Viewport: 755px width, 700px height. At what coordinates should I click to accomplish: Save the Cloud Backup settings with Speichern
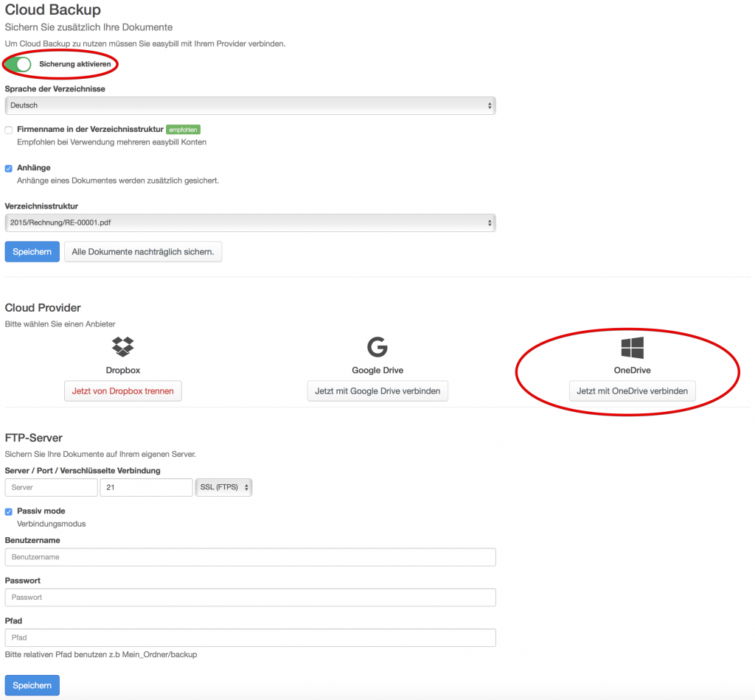(32, 251)
